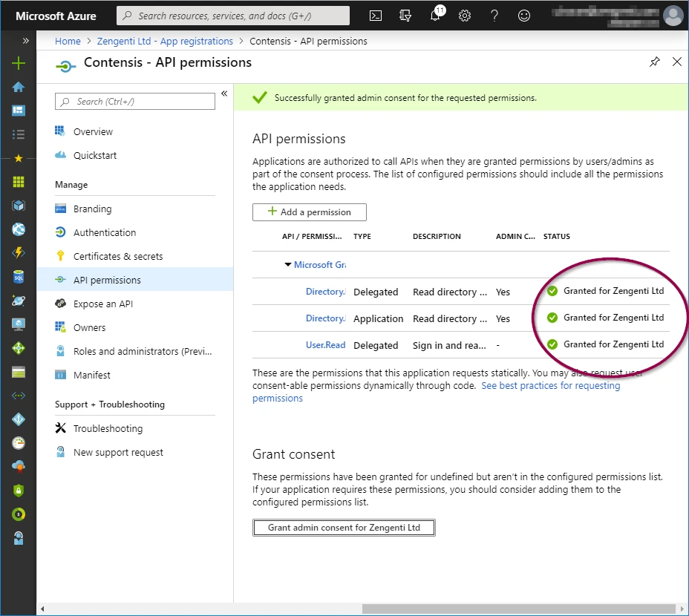Open the notifications bell showing 11 alerts
Viewport: 689px width, 616px height.
[435, 15]
